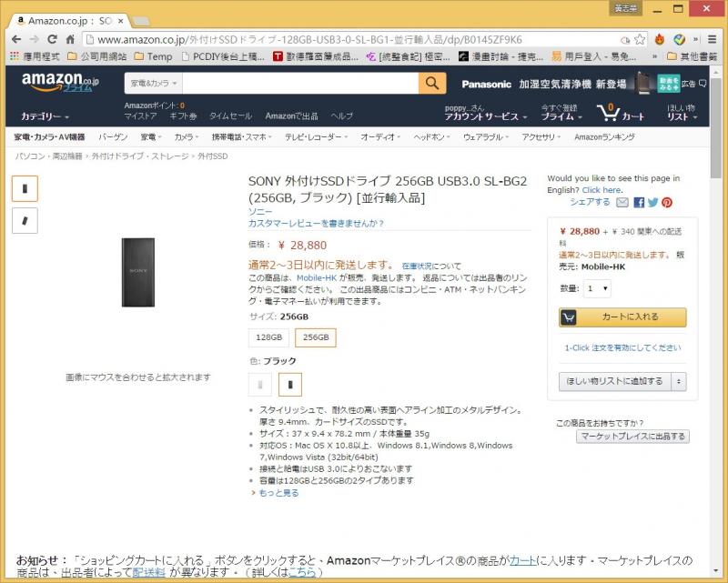728x583 pixels.
Task: Open the 公司用網站 bookmark folder
Action: click(97, 56)
